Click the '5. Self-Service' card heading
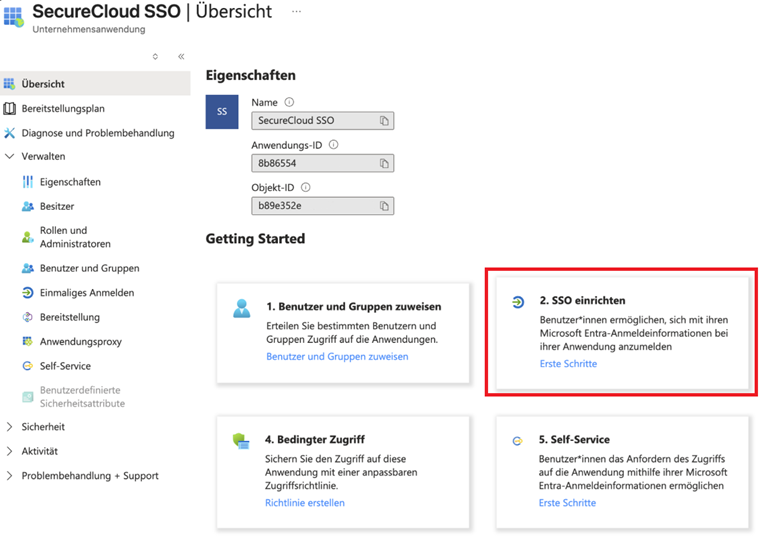Image resolution: width=760 pixels, height=539 pixels. [574, 440]
